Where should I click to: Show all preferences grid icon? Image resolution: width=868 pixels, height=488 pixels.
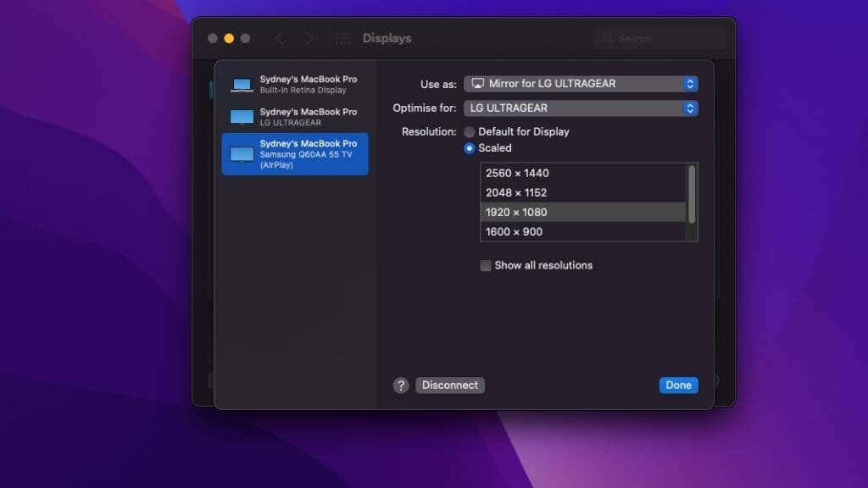point(342,38)
